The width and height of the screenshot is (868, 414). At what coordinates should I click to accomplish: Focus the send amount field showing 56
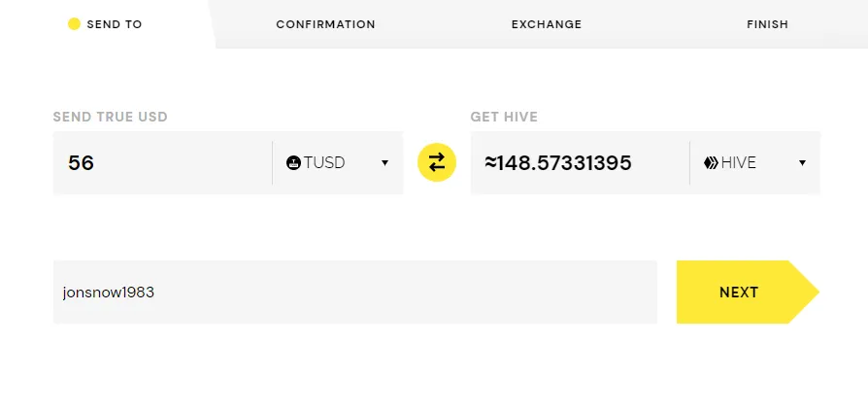coord(162,163)
